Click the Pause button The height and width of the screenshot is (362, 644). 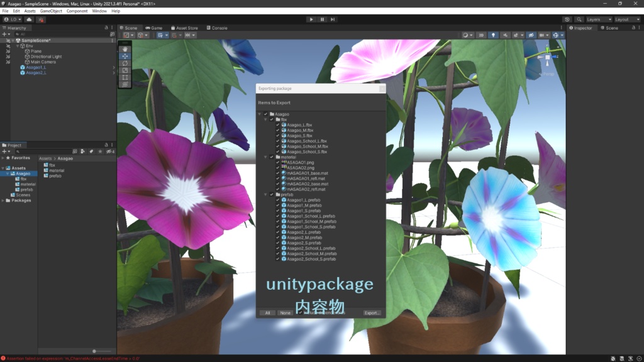(x=322, y=19)
